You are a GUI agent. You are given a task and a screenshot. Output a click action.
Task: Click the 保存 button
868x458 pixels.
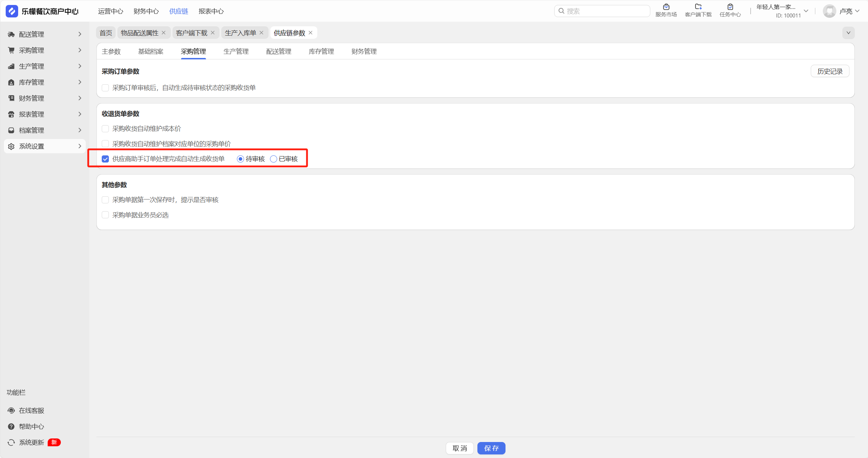coord(491,448)
